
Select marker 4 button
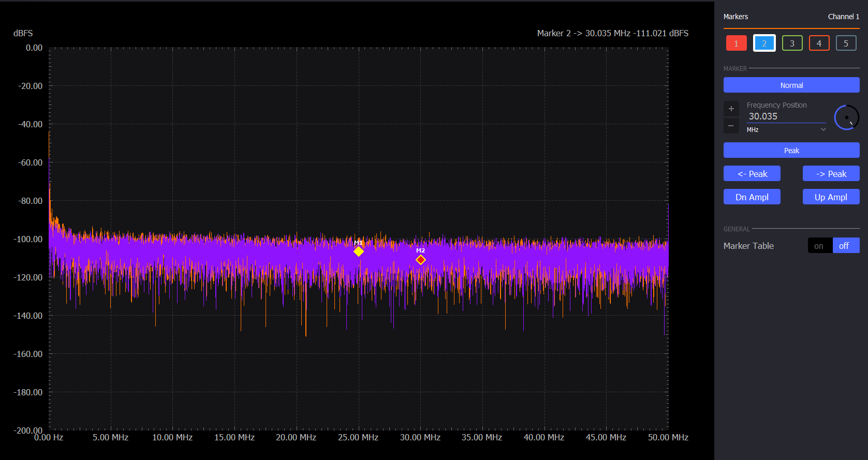819,43
